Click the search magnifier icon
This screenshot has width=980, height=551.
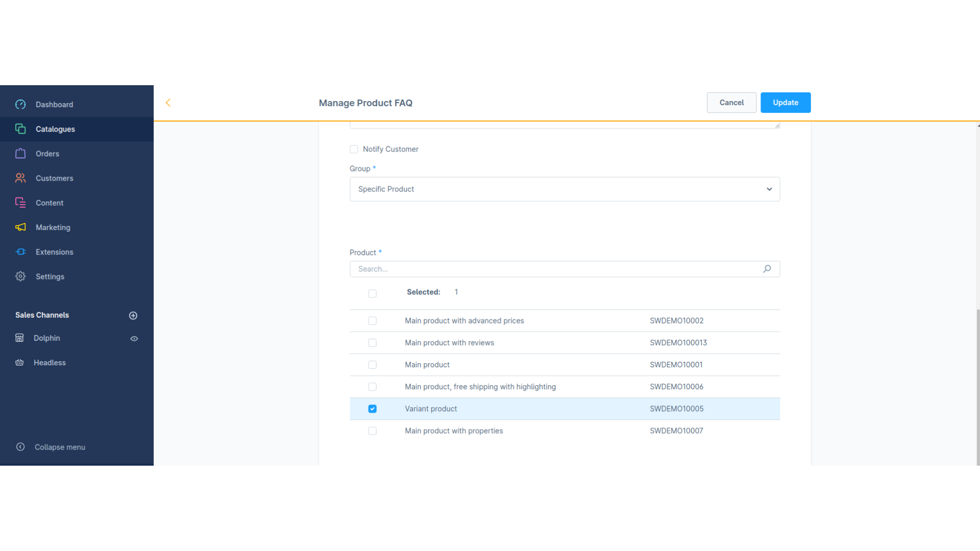tap(767, 268)
